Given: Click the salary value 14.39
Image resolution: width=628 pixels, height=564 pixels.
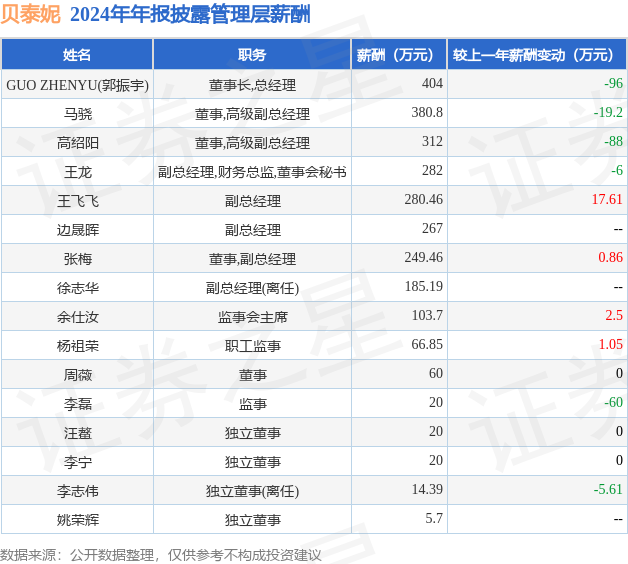Looking at the screenshot, I should [x=427, y=489].
